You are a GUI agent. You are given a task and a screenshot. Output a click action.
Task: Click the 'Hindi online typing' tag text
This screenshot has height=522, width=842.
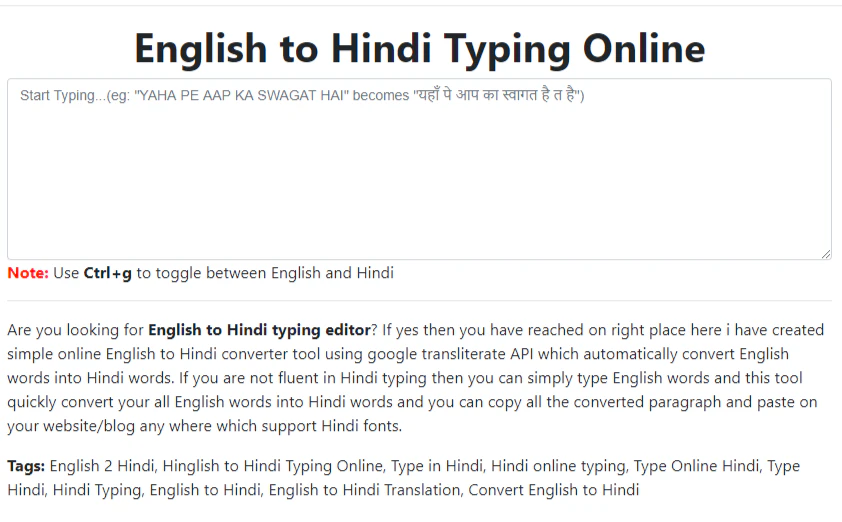pyautogui.click(x=558, y=466)
